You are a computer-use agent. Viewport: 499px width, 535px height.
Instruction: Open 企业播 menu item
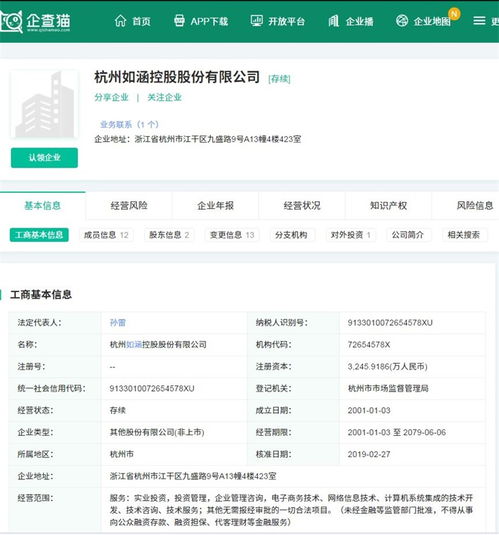tap(360, 21)
